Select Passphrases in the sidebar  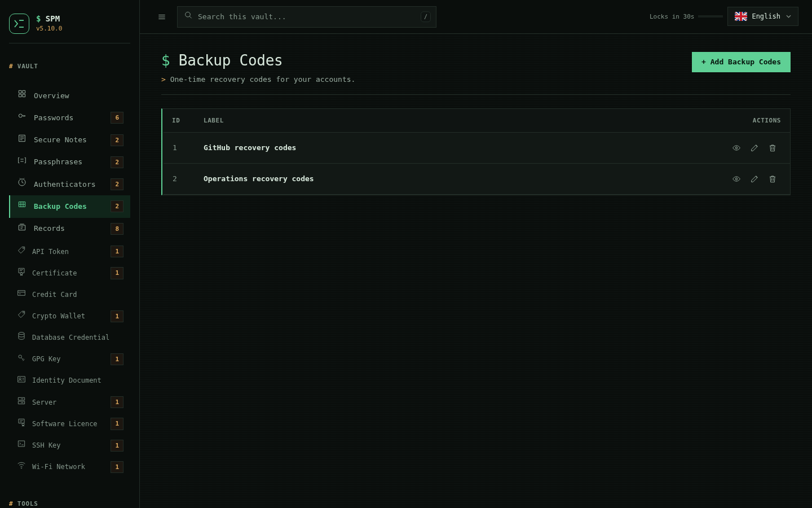coord(70,161)
